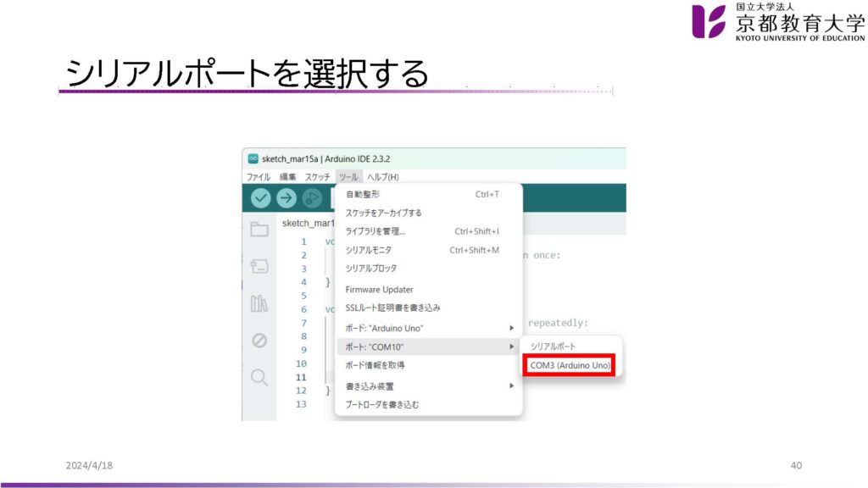Open the ファイル menu
Image resolution: width=868 pixels, height=488 pixels.
(x=258, y=177)
